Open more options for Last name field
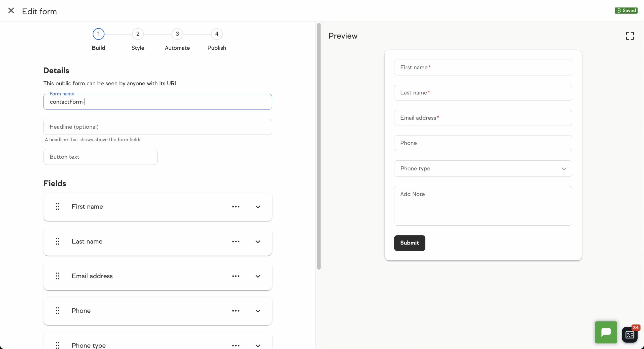Screen dimensions: 644x349 point(236,241)
